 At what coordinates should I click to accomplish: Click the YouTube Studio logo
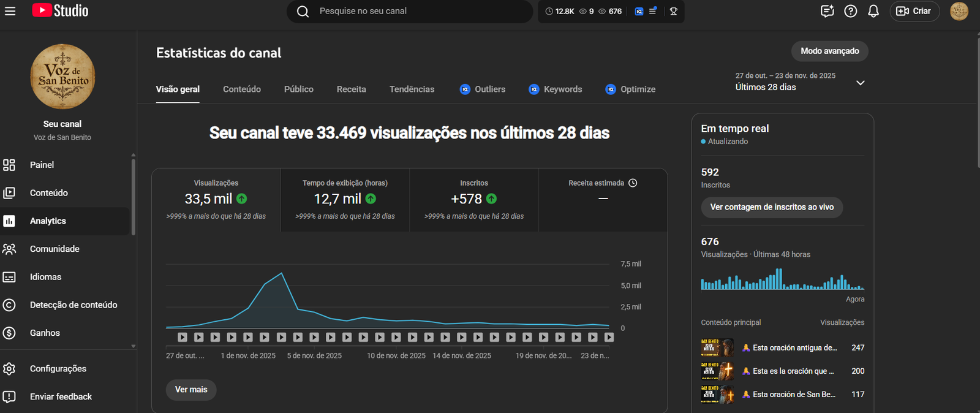(x=61, y=11)
